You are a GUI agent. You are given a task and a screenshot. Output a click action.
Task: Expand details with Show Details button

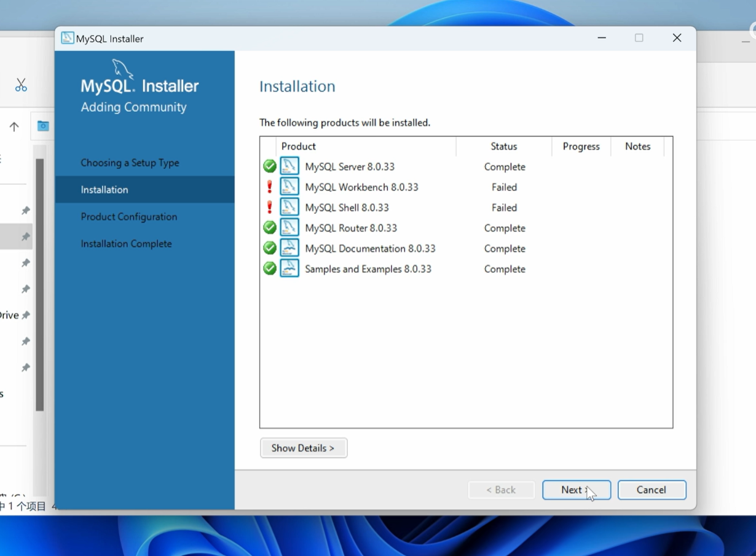304,448
